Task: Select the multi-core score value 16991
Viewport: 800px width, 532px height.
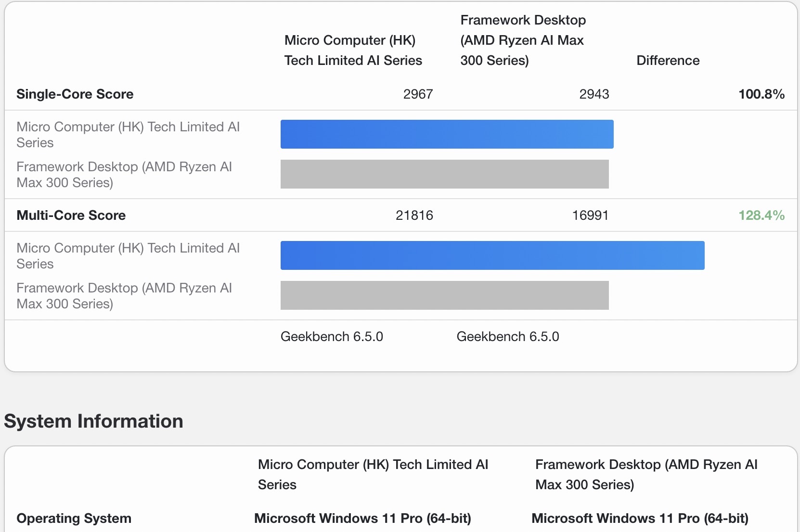Action: pos(590,215)
